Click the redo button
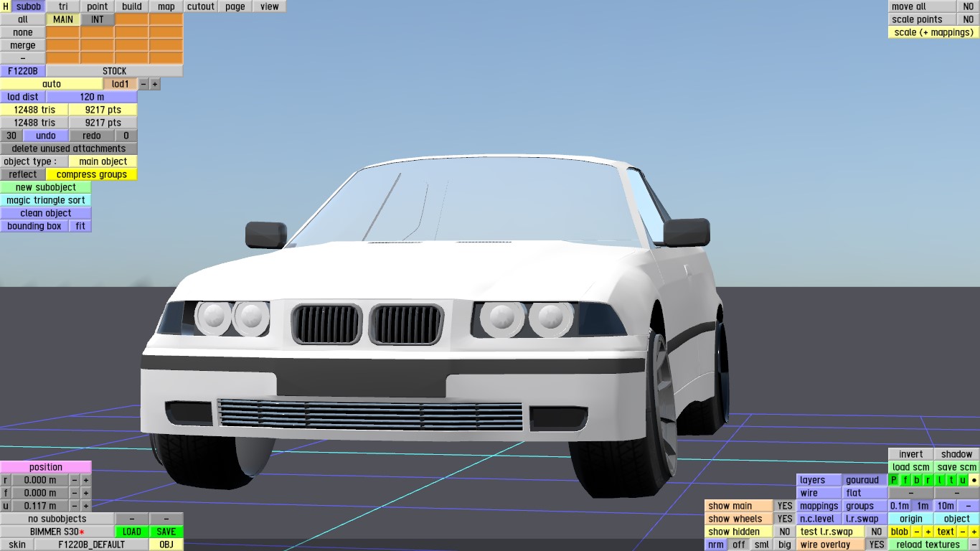Image resolution: width=980 pixels, height=551 pixels. tap(92, 136)
